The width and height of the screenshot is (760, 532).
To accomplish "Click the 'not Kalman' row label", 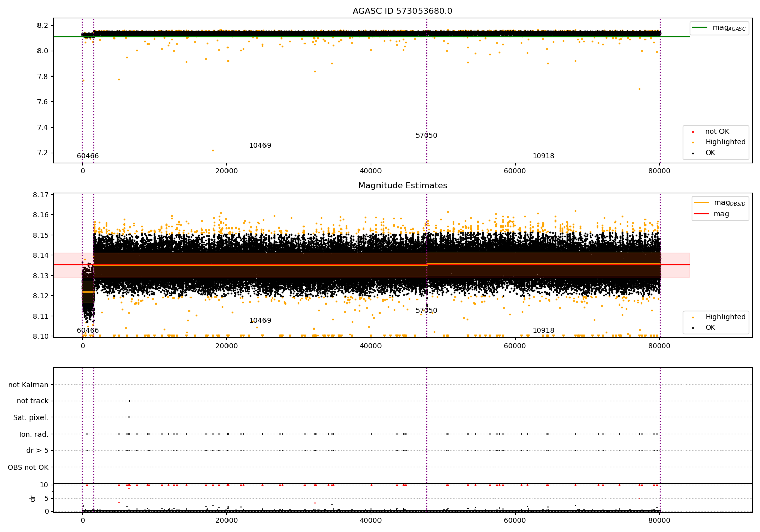I will [x=28, y=385].
